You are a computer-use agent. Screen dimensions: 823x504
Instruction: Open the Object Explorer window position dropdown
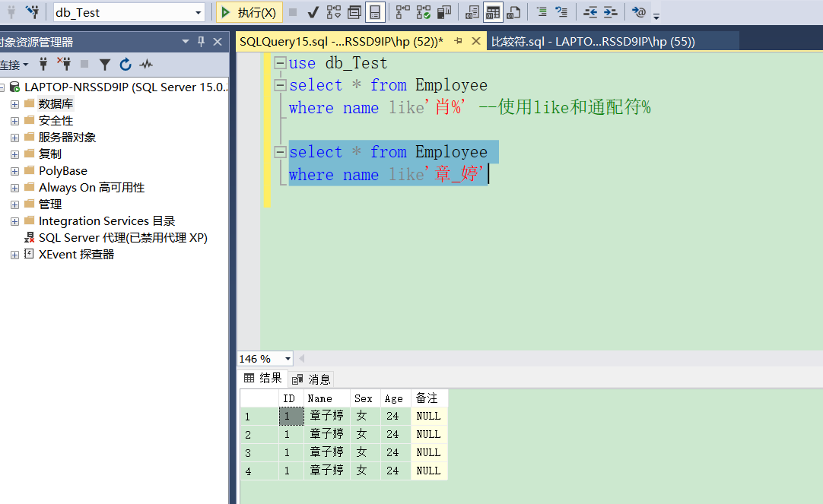pos(186,42)
